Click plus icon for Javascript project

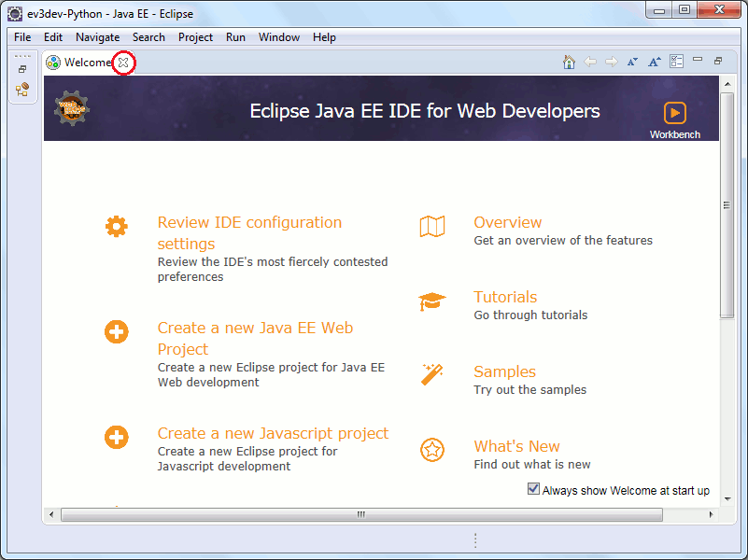click(x=117, y=437)
